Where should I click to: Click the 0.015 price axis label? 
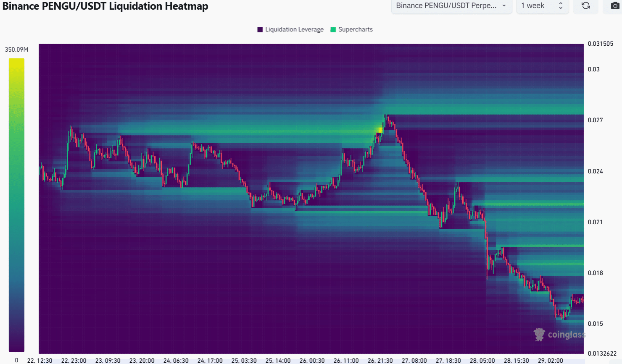coord(595,324)
